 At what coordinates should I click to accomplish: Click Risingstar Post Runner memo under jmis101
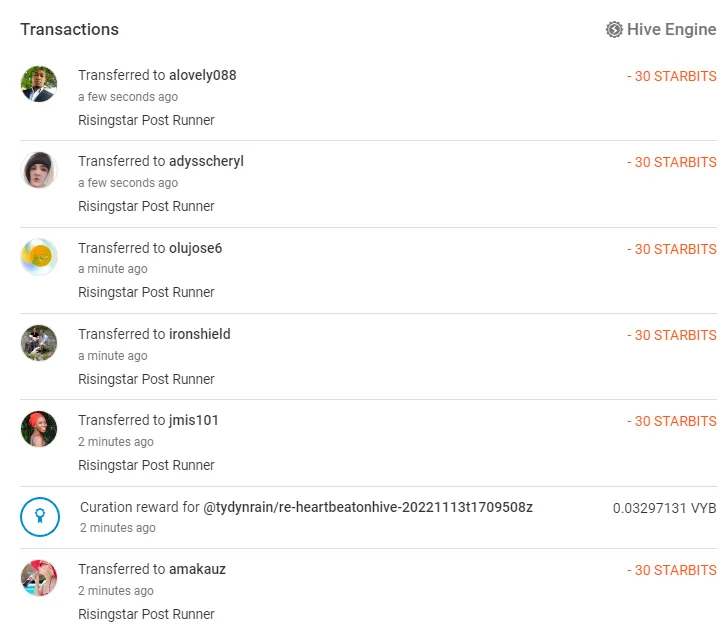coord(146,465)
